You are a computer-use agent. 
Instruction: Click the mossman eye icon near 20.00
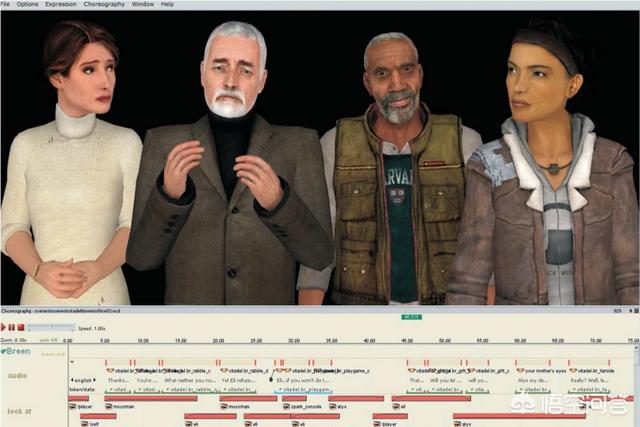pyautogui.click(x=224, y=407)
